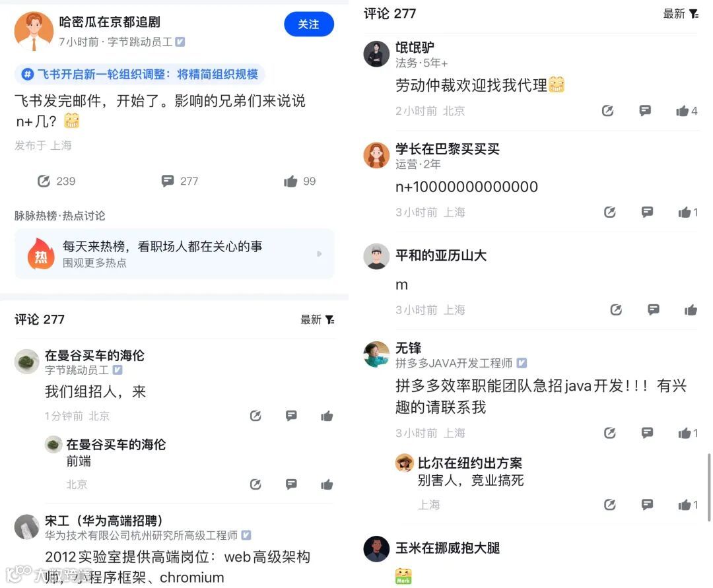Follow 哈密瓜在京都追剧 with the 关注 button
The height and width of the screenshot is (588, 713).
click(309, 24)
